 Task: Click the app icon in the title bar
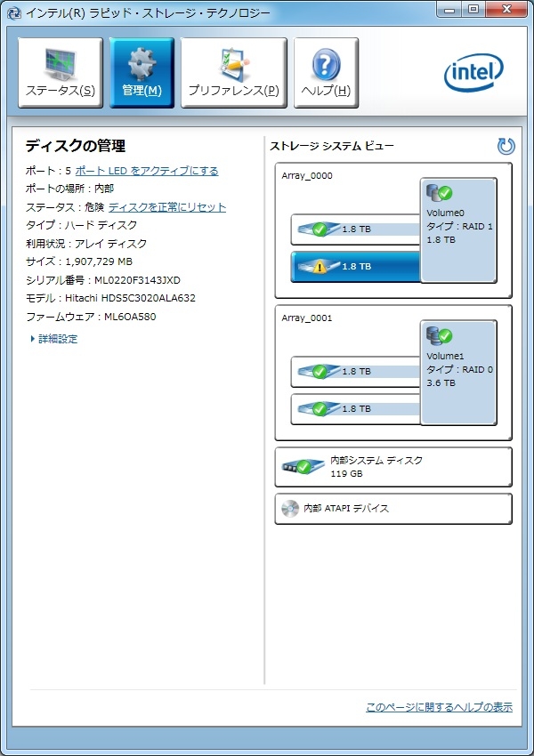14,12
